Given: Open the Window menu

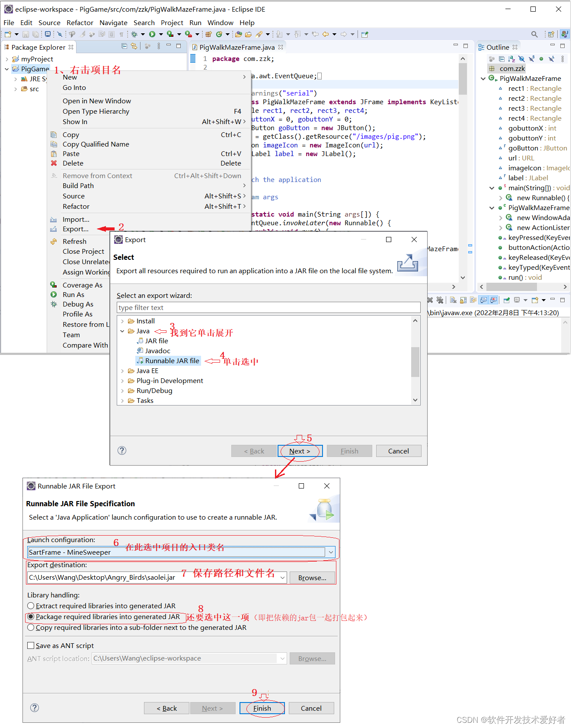Looking at the screenshot, I should pyautogui.click(x=220, y=22).
